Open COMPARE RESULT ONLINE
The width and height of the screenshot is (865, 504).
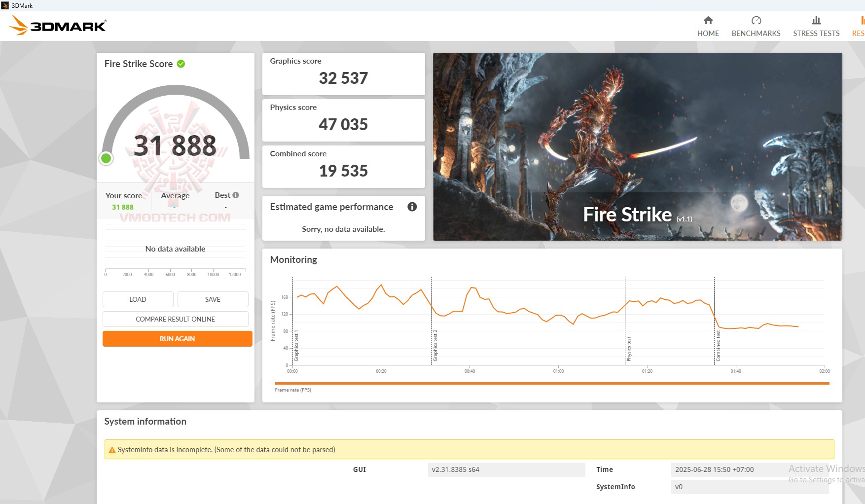pyautogui.click(x=175, y=319)
